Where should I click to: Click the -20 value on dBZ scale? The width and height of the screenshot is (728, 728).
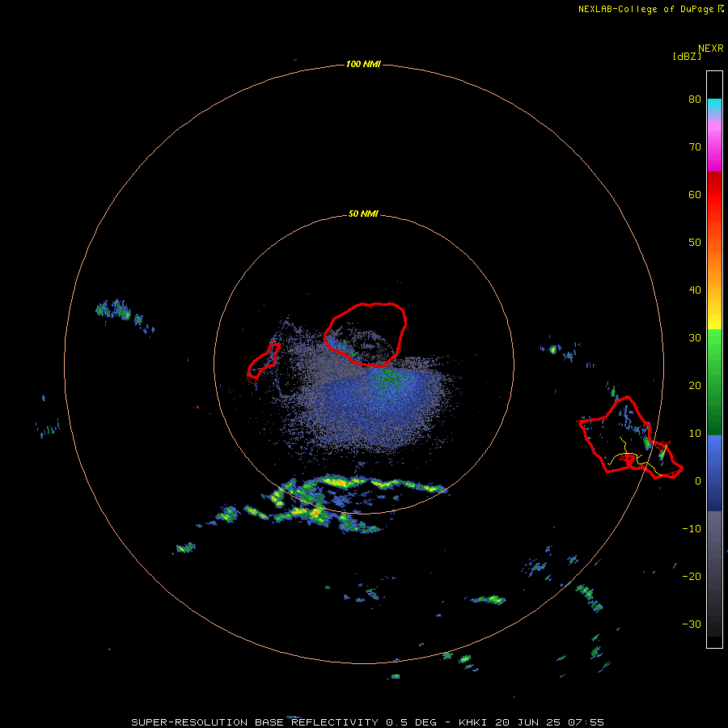692,576
